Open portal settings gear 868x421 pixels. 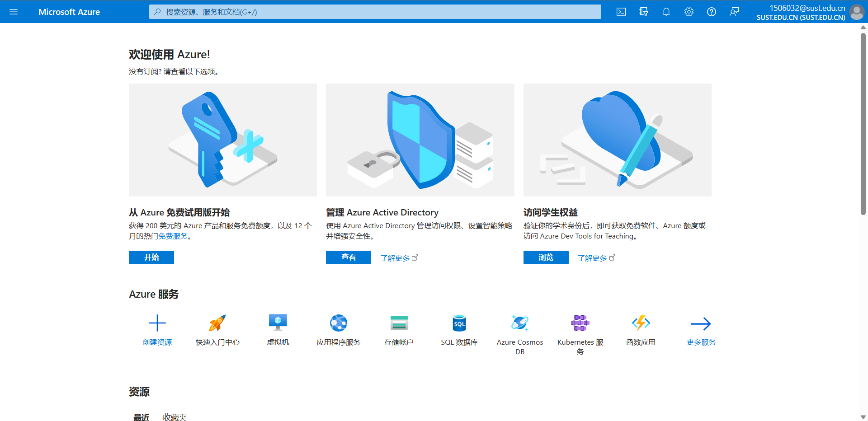coord(689,12)
